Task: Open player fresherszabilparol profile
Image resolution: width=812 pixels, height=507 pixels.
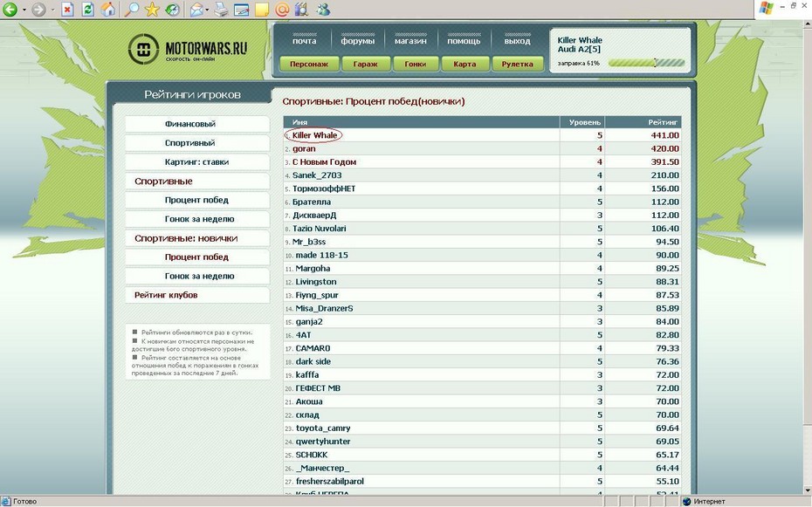Action: click(330, 481)
